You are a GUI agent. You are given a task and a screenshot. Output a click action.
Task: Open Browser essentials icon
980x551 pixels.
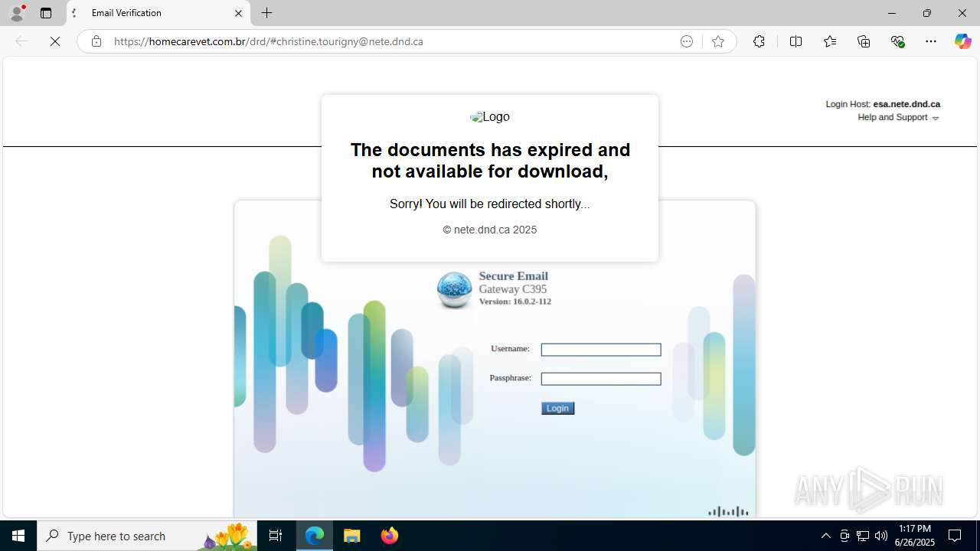pyautogui.click(x=897, y=41)
